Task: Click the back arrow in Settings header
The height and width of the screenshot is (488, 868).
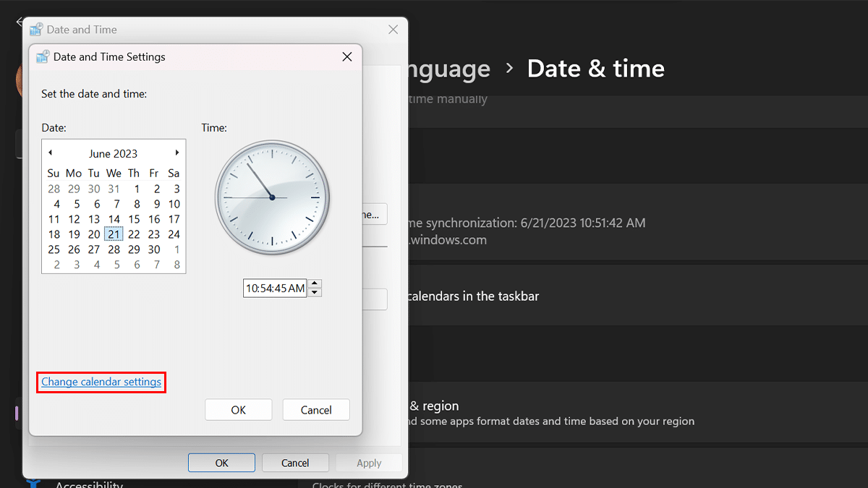Action: click(x=18, y=22)
